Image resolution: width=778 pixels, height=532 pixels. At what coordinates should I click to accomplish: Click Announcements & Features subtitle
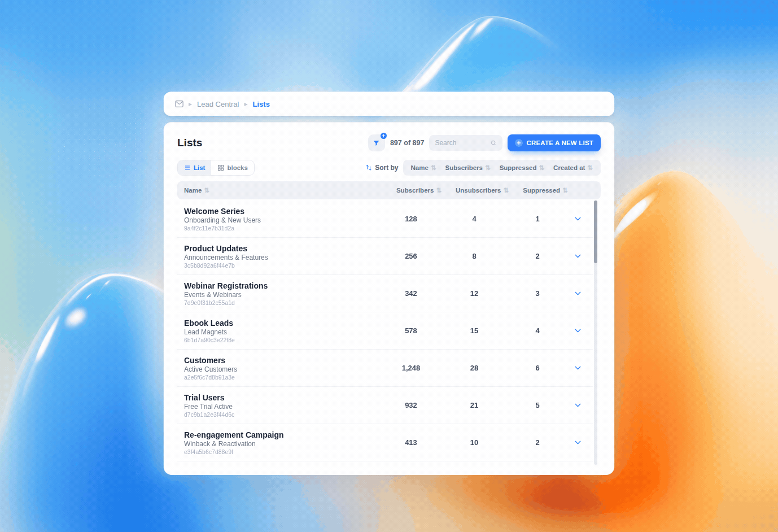226,258
